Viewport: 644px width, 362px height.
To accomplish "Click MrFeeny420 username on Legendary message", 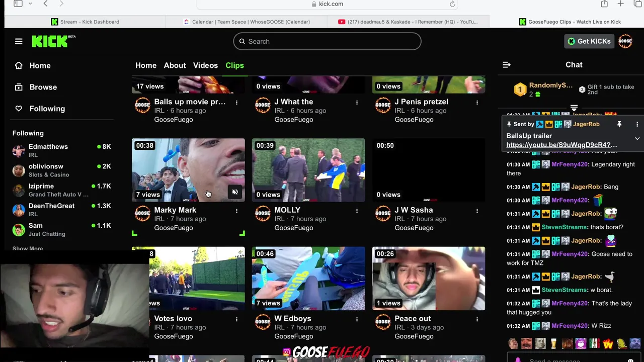I will click(x=570, y=164).
